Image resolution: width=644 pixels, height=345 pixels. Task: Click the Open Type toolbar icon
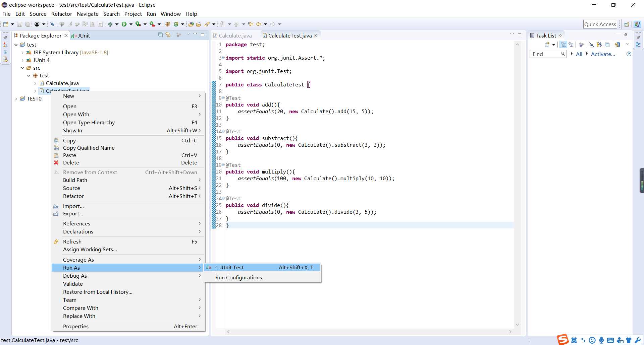pos(191,24)
